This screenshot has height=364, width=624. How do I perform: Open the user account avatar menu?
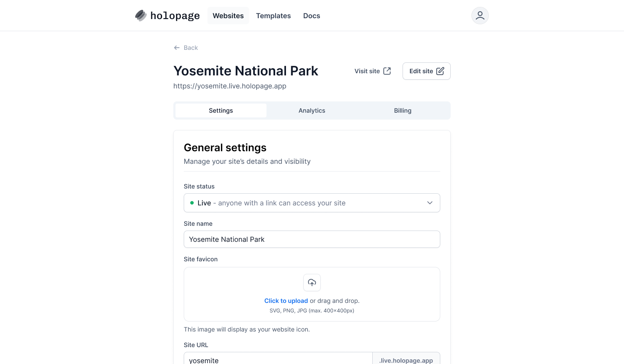click(x=480, y=15)
